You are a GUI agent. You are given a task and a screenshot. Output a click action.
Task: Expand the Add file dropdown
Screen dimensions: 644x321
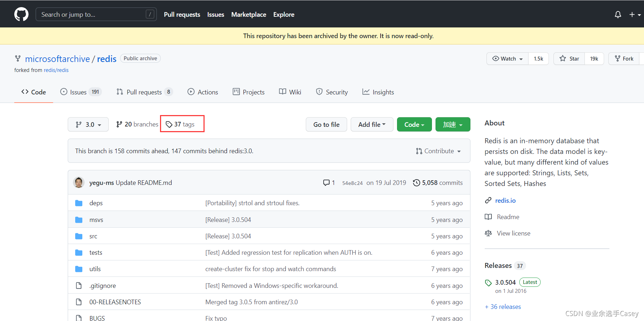[372, 124]
